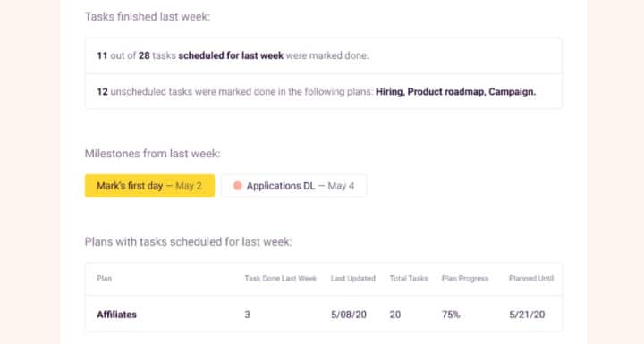Click the 75% plan progress value

coord(451,315)
